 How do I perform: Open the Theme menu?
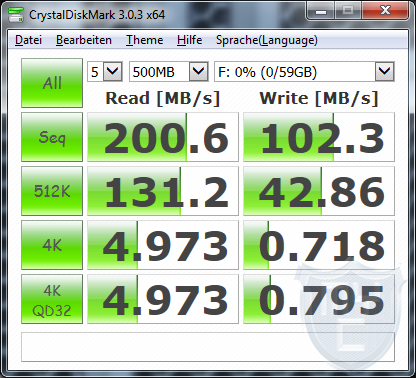pyautogui.click(x=144, y=40)
